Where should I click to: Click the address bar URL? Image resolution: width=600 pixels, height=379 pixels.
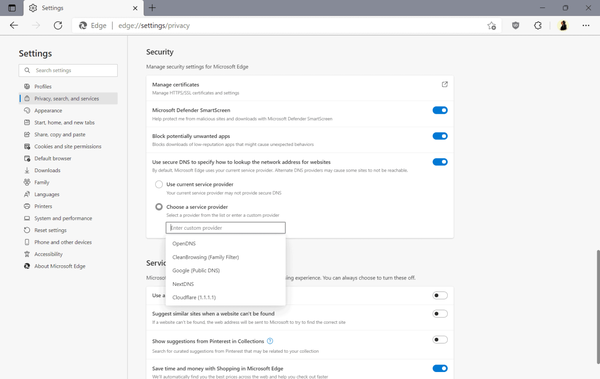pyautogui.click(x=154, y=26)
